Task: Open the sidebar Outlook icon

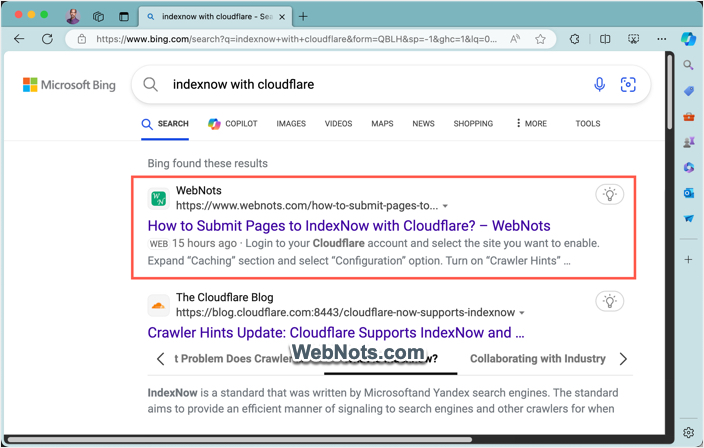Action: coord(689,193)
